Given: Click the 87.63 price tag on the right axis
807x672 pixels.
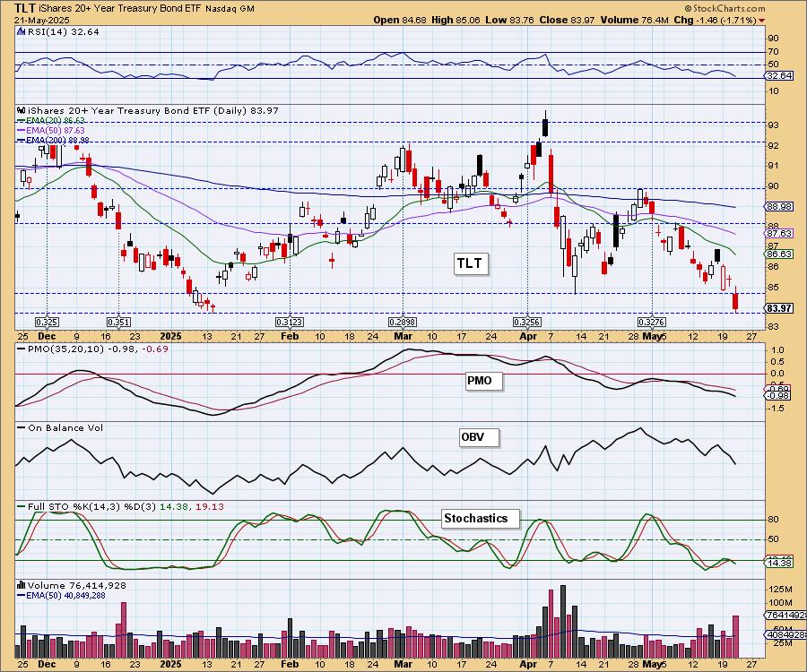Looking at the screenshot, I should pos(779,233).
